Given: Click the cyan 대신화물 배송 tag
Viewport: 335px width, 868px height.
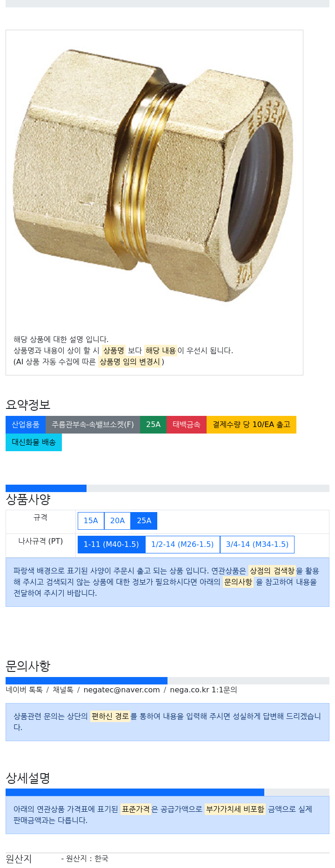Looking at the screenshot, I should [x=33, y=442].
